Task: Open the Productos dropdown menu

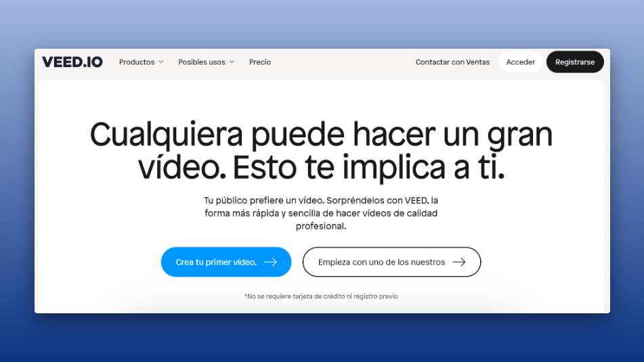Action: pos(142,62)
